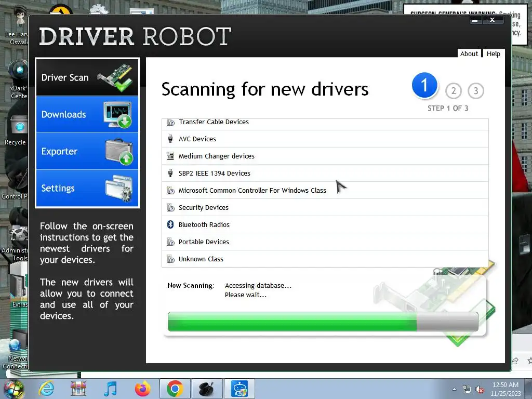Select step 3 circle indicator

click(x=476, y=91)
